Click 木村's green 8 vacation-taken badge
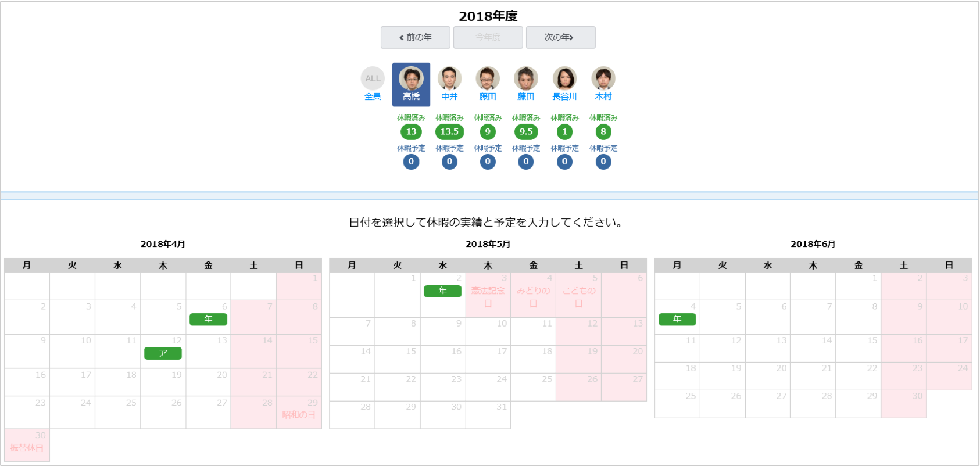Image resolution: width=980 pixels, height=466 pixels. pos(603,132)
